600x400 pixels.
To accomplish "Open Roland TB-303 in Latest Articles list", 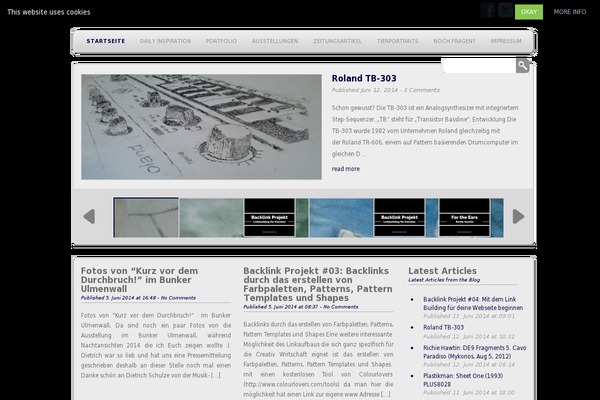I will (443, 327).
